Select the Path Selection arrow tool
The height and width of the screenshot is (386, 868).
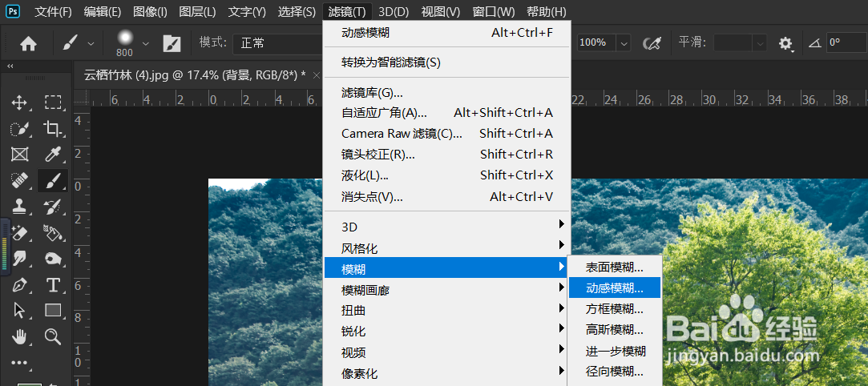click(19, 310)
